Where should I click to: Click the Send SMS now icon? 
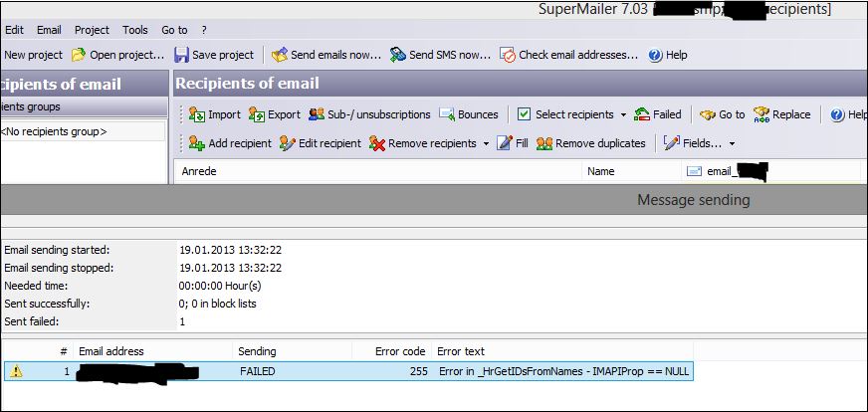397,55
